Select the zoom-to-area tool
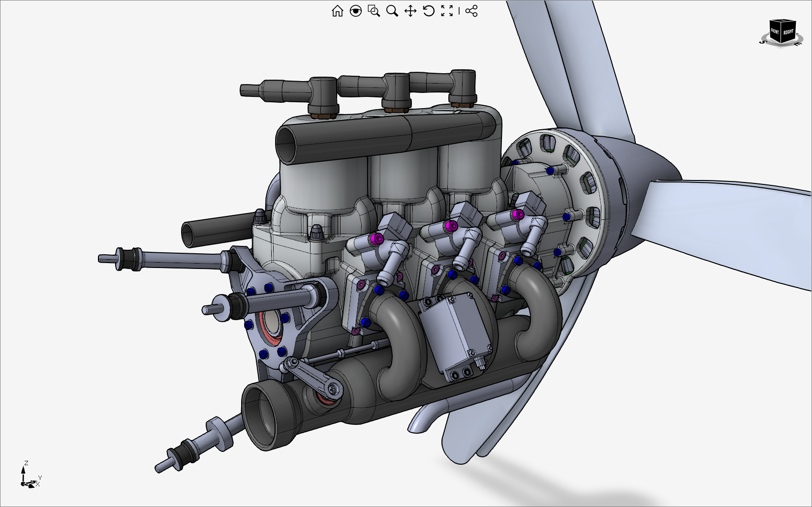 374,11
